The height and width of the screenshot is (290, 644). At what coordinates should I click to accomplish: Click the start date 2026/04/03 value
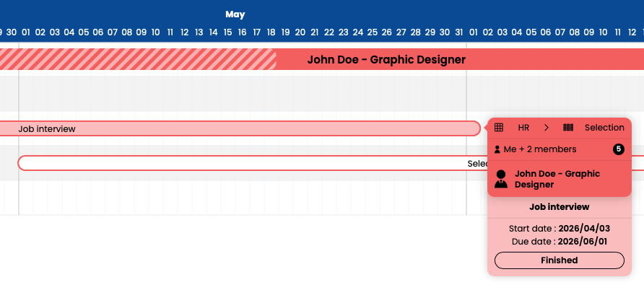coord(584,229)
